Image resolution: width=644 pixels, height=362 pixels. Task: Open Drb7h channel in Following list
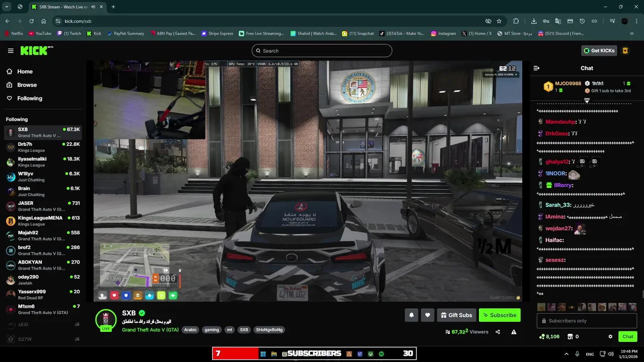tap(43, 147)
